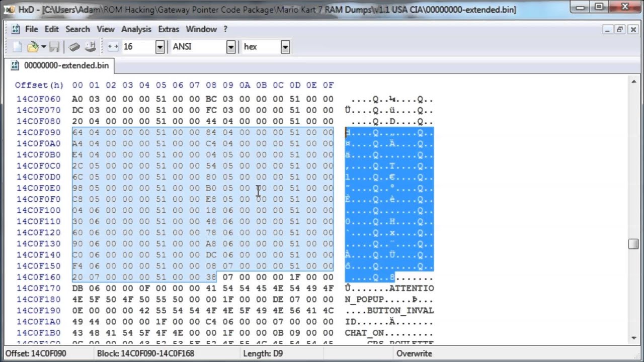Click the file icon on the document tab
Viewport: 644px width, 362px height.
[15, 65]
